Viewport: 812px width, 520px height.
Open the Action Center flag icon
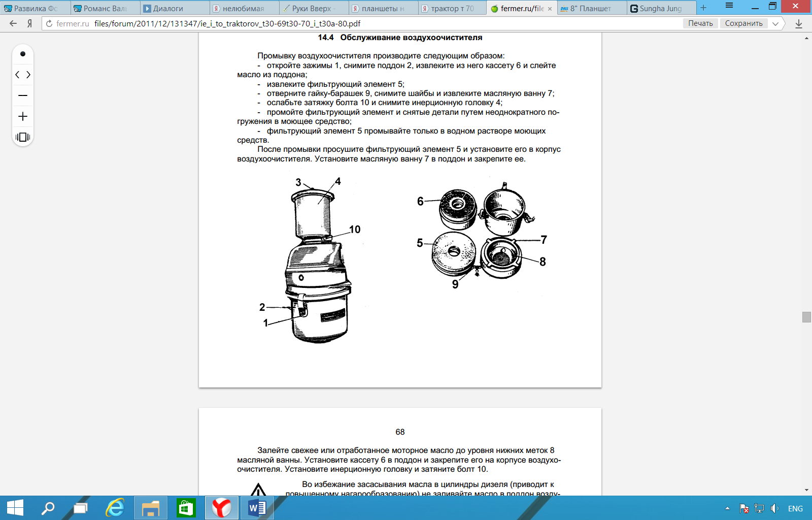(744, 508)
